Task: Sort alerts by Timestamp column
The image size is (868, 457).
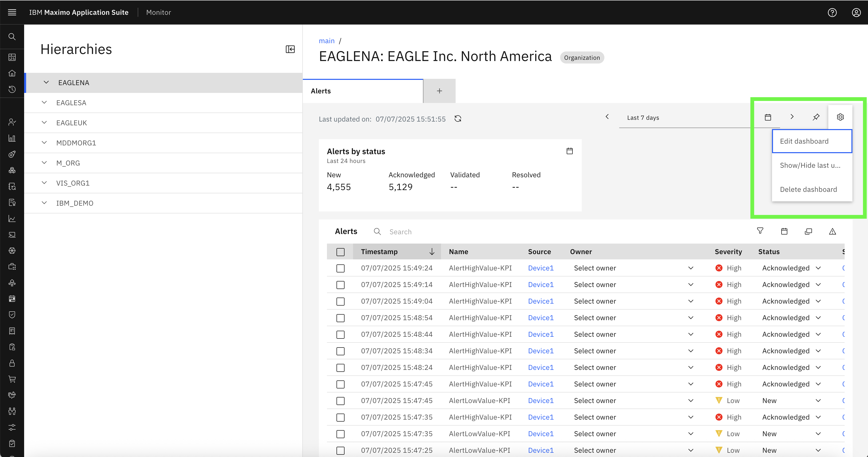Action: pyautogui.click(x=397, y=252)
